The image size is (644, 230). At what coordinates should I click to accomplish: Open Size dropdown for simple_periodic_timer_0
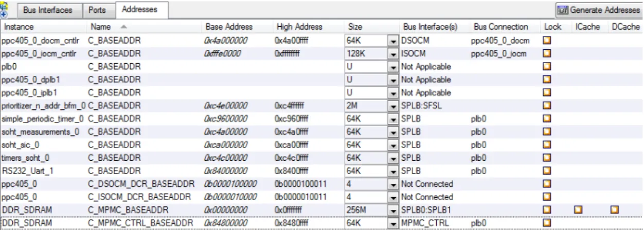pyautogui.click(x=393, y=119)
